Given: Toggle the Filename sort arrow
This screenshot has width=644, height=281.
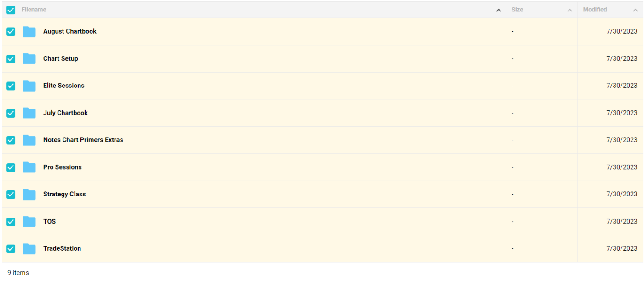Looking at the screenshot, I should click(499, 10).
